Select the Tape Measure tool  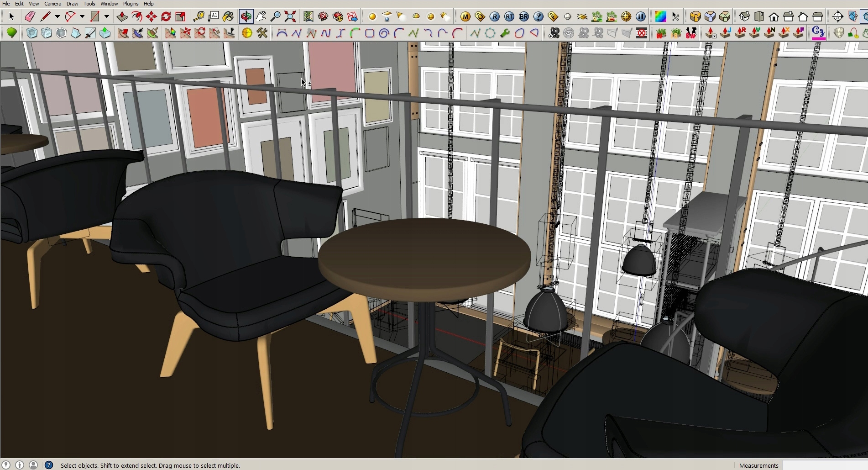tap(199, 17)
